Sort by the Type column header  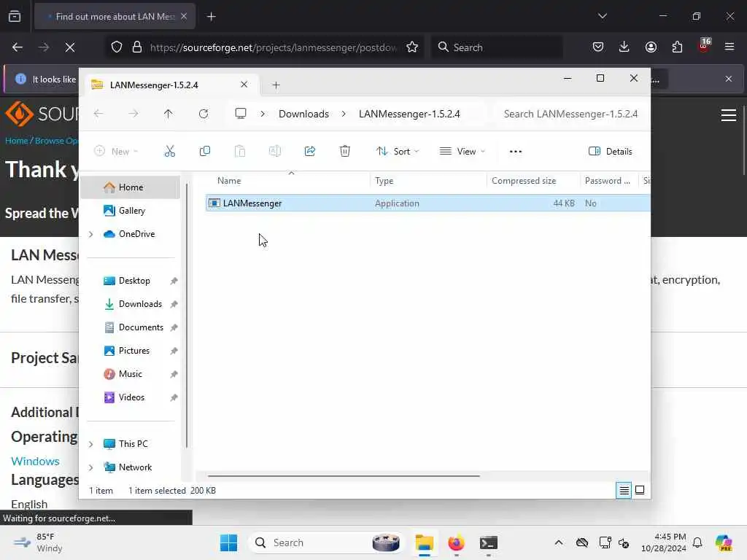(x=384, y=181)
